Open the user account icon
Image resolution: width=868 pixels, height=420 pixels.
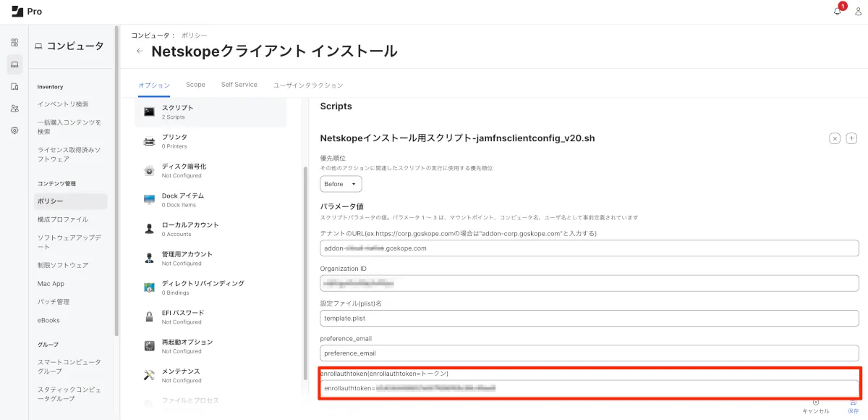pos(858,12)
